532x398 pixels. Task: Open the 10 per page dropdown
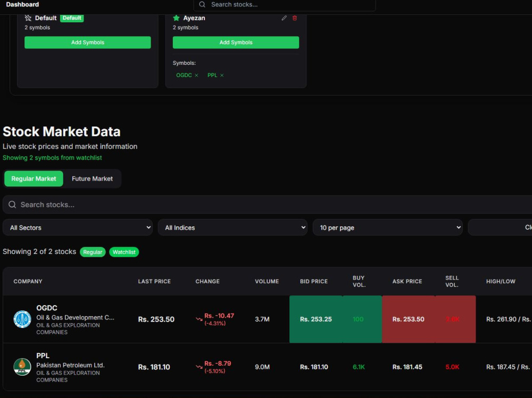pyautogui.click(x=387, y=227)
